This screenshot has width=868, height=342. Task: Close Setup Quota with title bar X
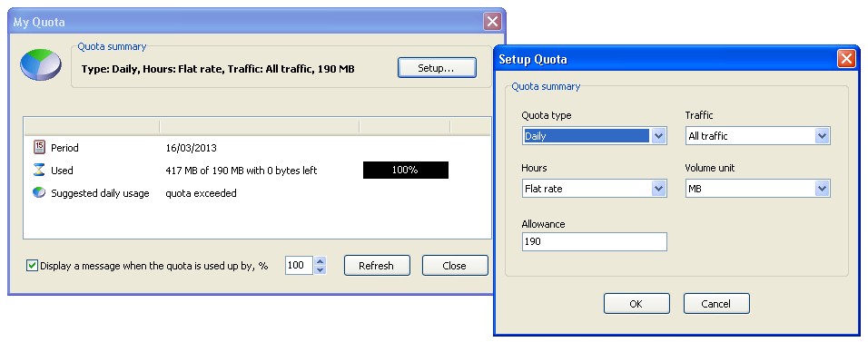[846, 58]
